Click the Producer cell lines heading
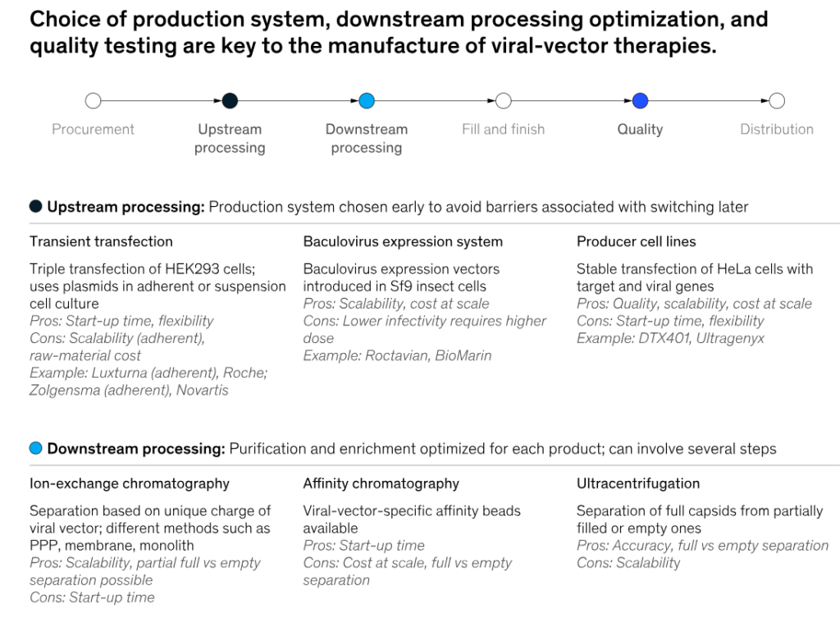This screenshot has width=840, height=618. point(636,241)
